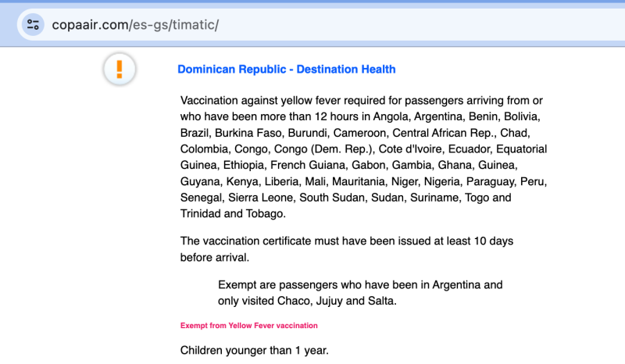Click the site information icon in address bar

pos(33,24)
